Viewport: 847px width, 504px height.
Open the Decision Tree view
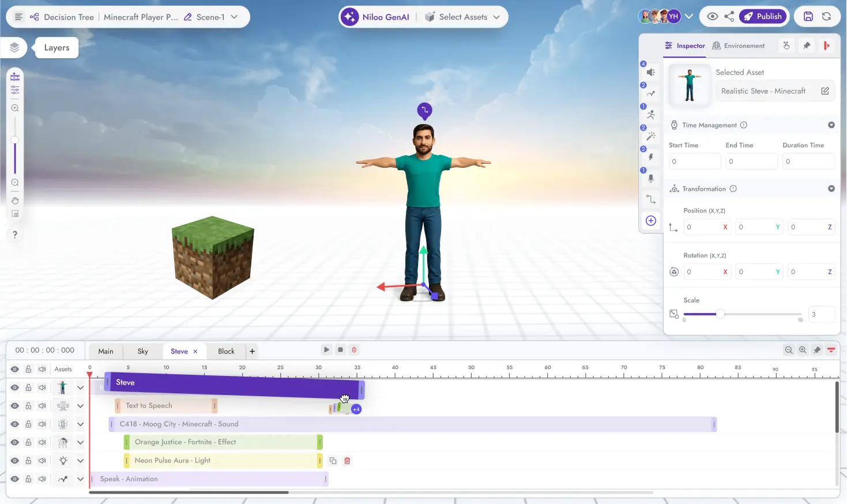62,17
